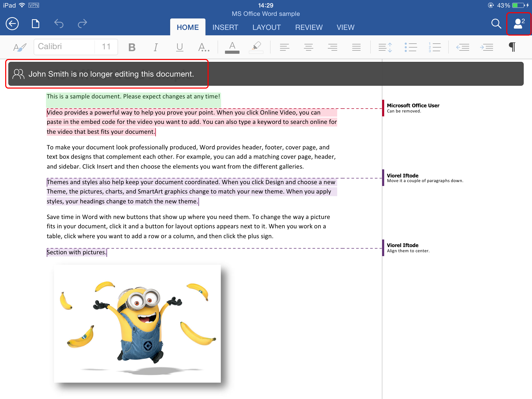532x399 pixels.
Task: Open line spacing options
Action: point(385,47)
